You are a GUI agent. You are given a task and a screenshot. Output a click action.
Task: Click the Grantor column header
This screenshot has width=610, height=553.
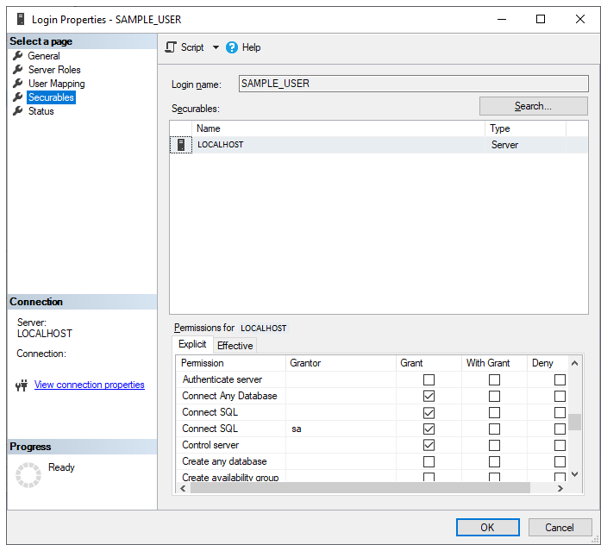tap(341, 363)
